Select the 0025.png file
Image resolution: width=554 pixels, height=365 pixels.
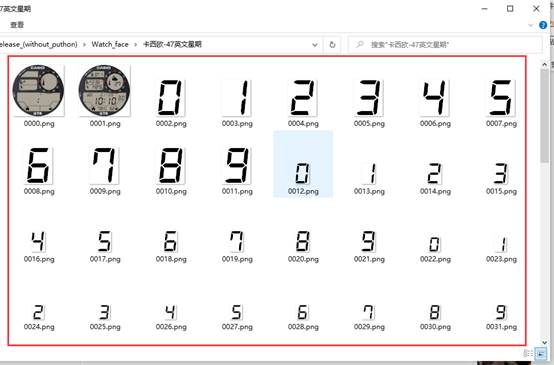[105, 317]
